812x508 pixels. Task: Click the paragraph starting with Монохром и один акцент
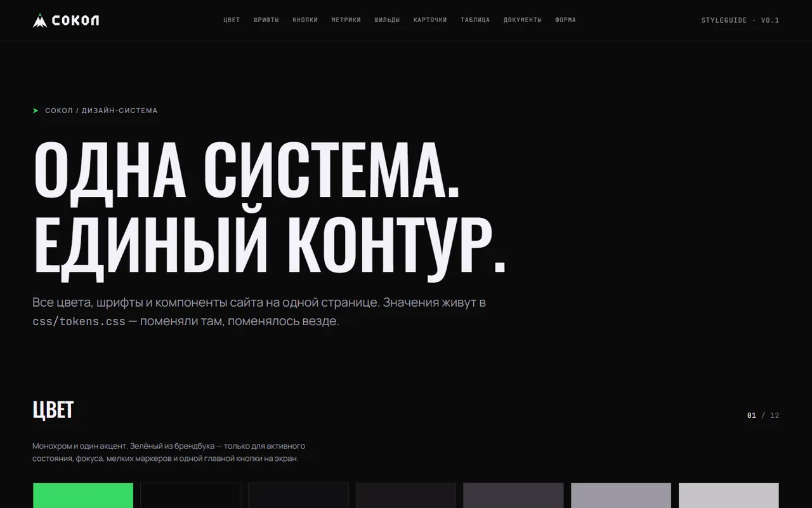click(x=169, y=452)
